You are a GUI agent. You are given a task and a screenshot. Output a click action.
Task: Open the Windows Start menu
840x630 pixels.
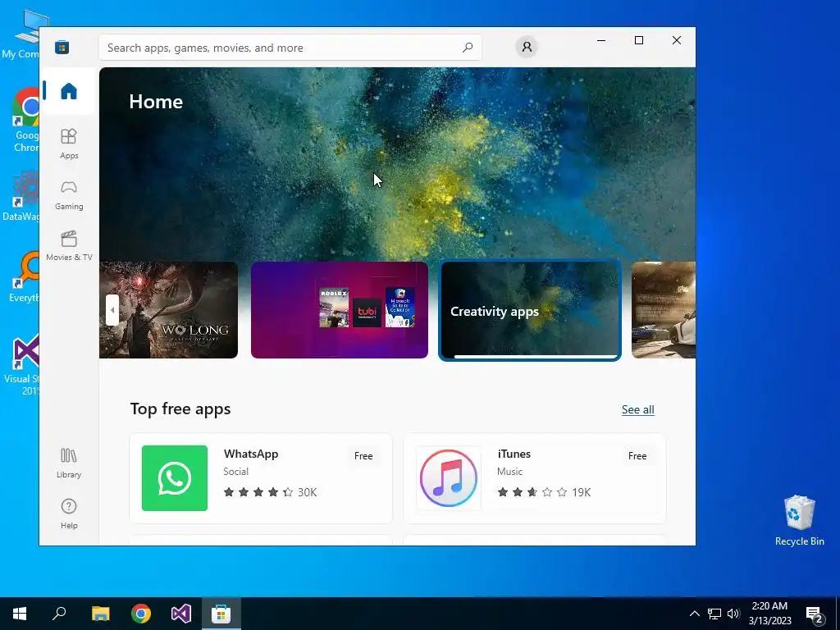pyautogui.click(x=20, y=614)
